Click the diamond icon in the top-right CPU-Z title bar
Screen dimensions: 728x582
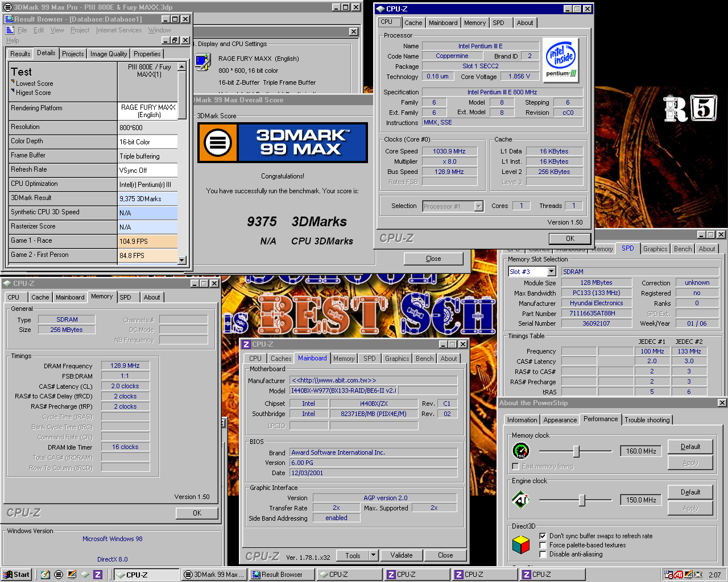pyautogui.click(x=380, y=9)
